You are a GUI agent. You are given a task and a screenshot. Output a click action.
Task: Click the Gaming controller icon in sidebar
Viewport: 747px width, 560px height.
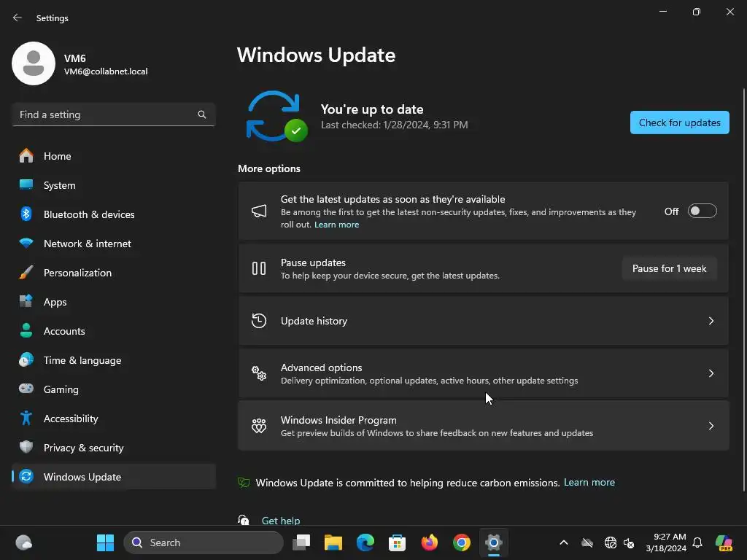(x=26, y=389)
